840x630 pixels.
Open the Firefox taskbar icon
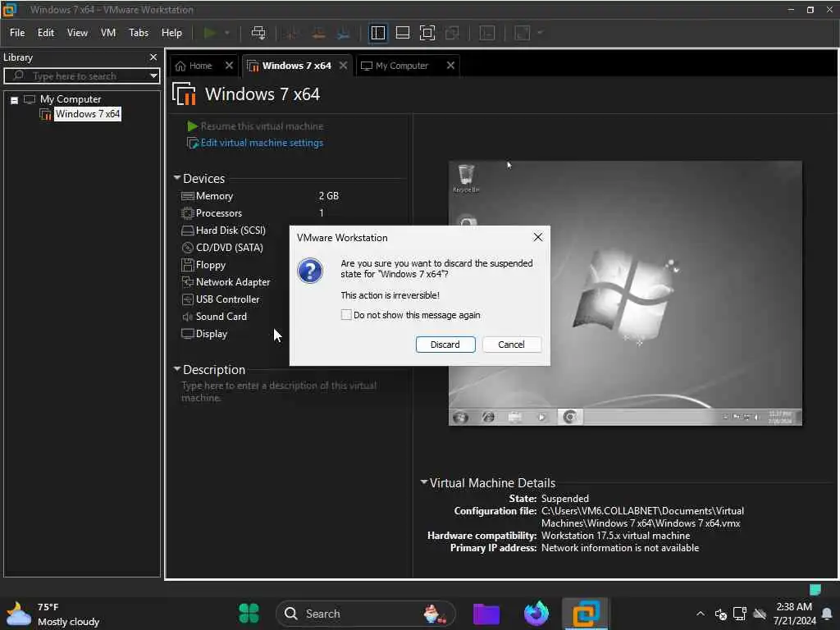tap(536, 614)
